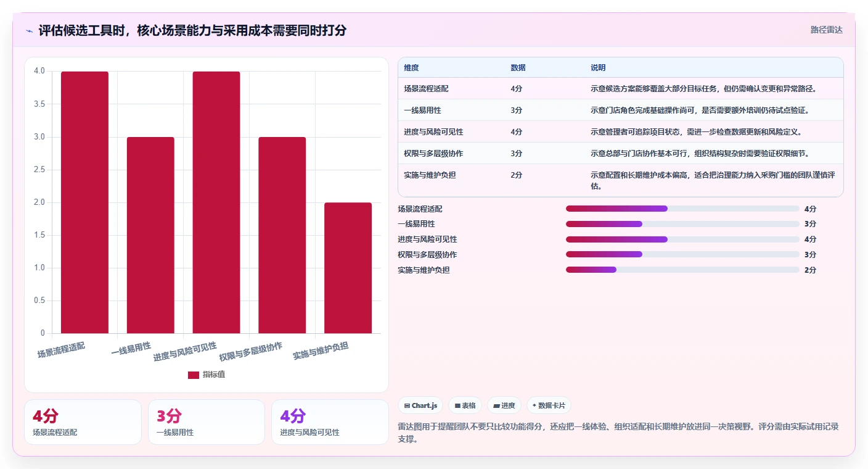The width and height of the screenshot is (868, 469).
Task: Click the 权限与多层级协作 progress bar
Action: pos(682,254)
